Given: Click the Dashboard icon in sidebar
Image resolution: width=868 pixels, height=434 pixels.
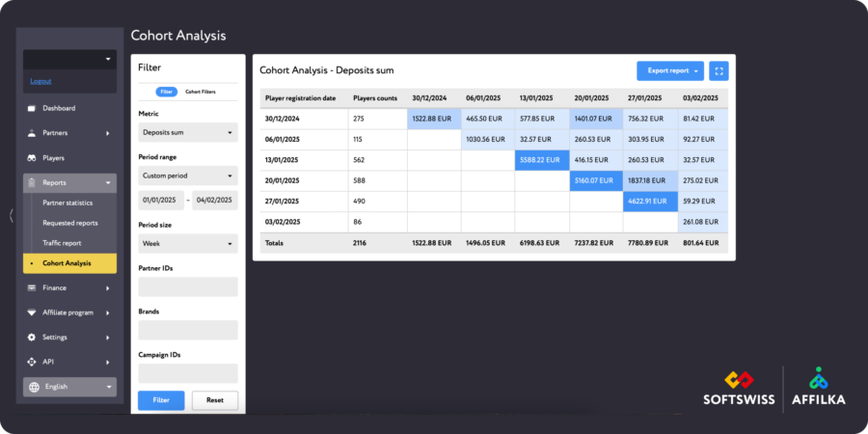Looking at the screenshot, I should 32,108.
